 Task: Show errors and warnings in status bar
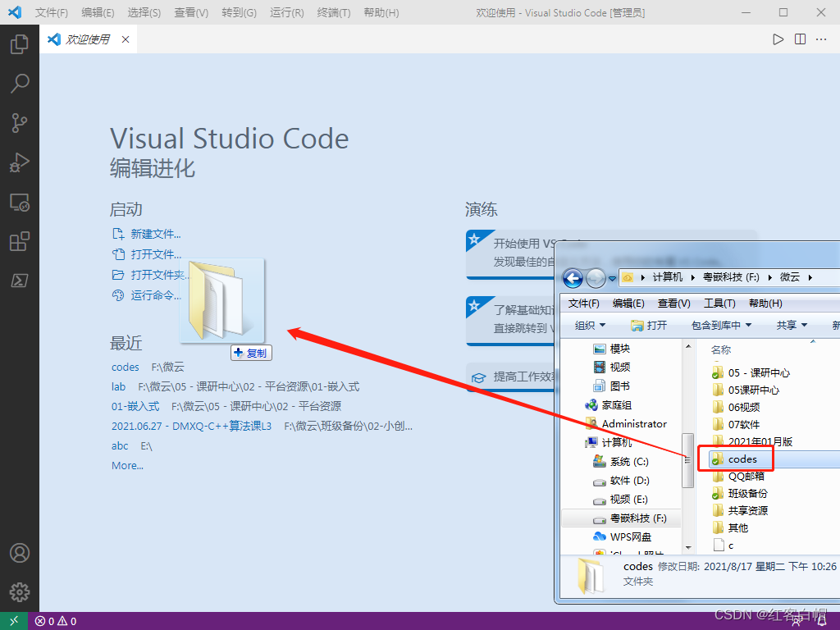(56, 622)
